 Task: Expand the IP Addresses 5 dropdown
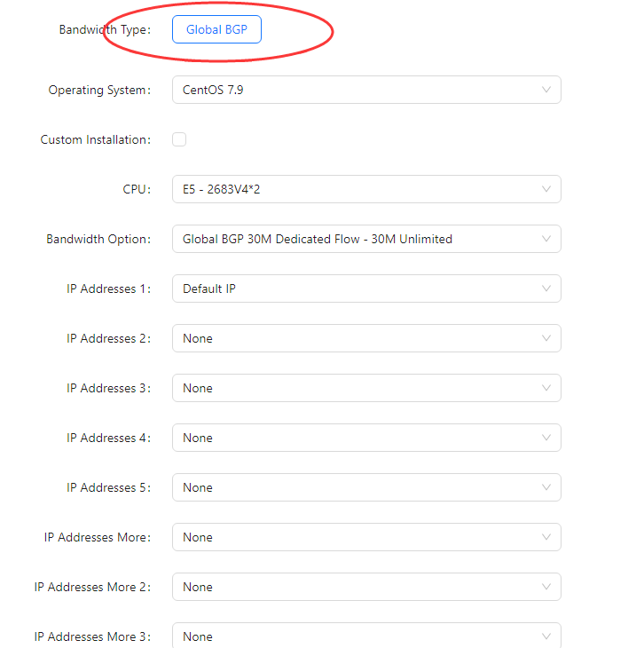(x=365, y=487)
